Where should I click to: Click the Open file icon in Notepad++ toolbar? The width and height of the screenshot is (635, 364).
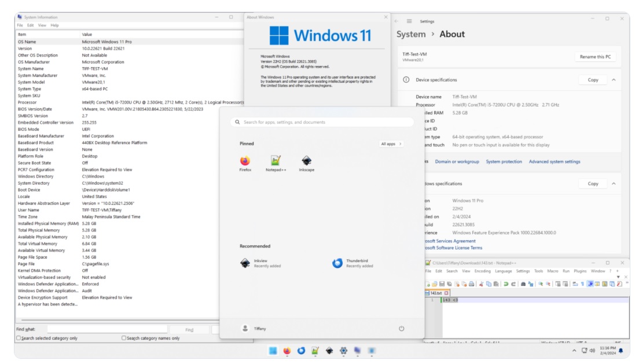pyautogui.click(x=435, y=284)
